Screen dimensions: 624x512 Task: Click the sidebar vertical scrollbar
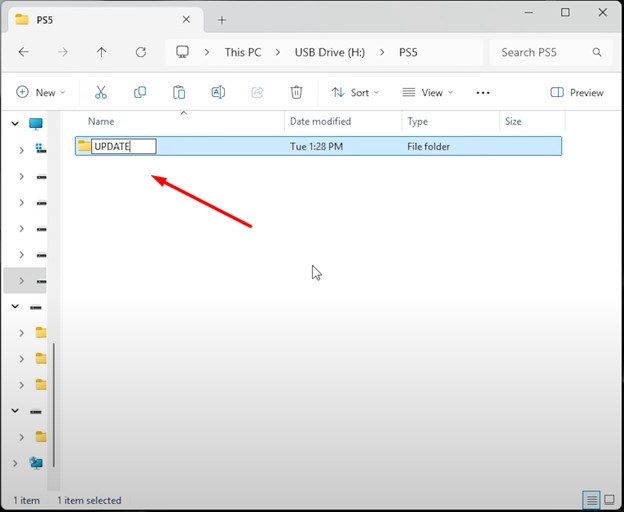click(x=54, y=405)
